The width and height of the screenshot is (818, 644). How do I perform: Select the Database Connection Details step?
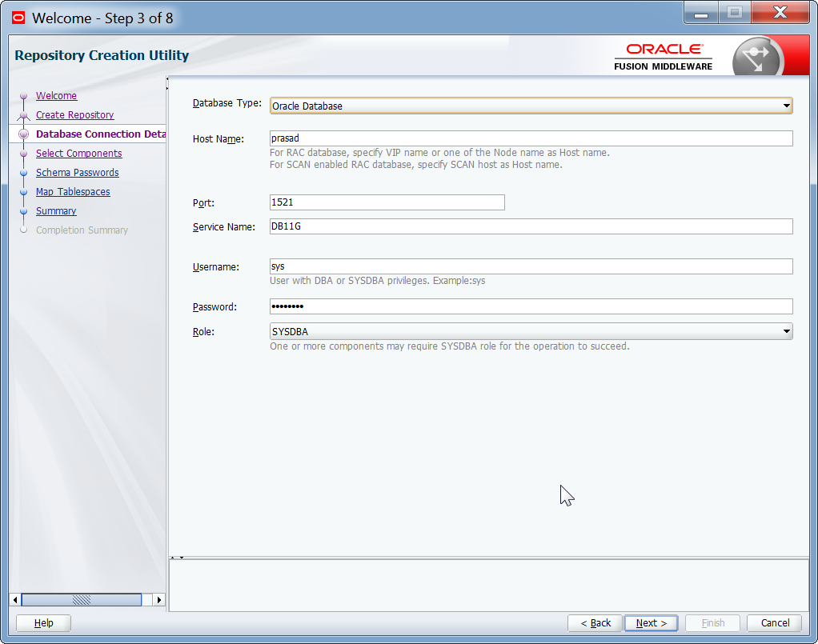[101, 134]
